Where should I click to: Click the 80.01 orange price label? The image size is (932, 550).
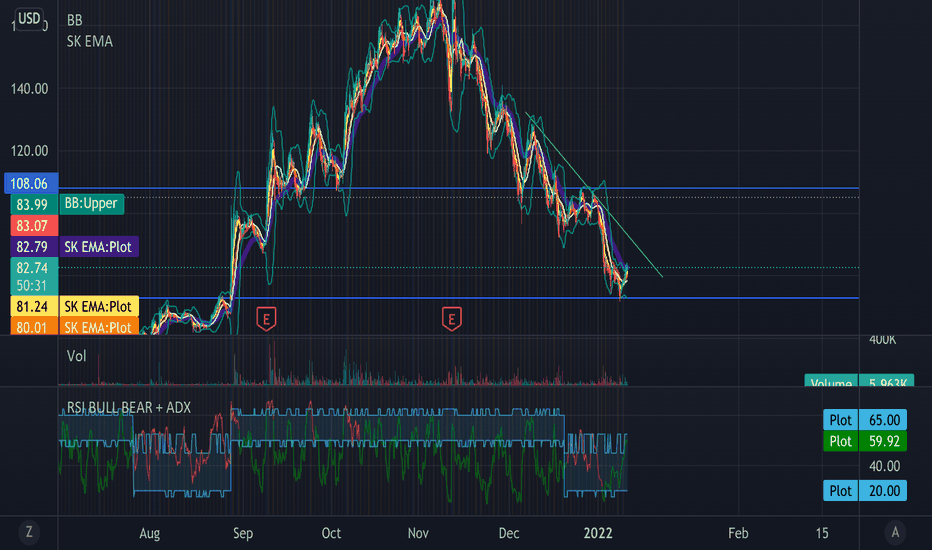[34, 326]
